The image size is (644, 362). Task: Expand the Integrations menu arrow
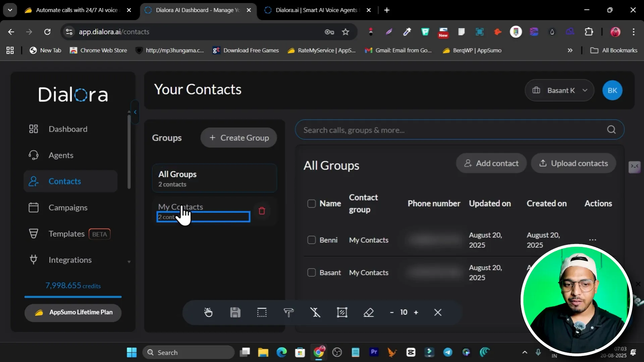[129, 262]
